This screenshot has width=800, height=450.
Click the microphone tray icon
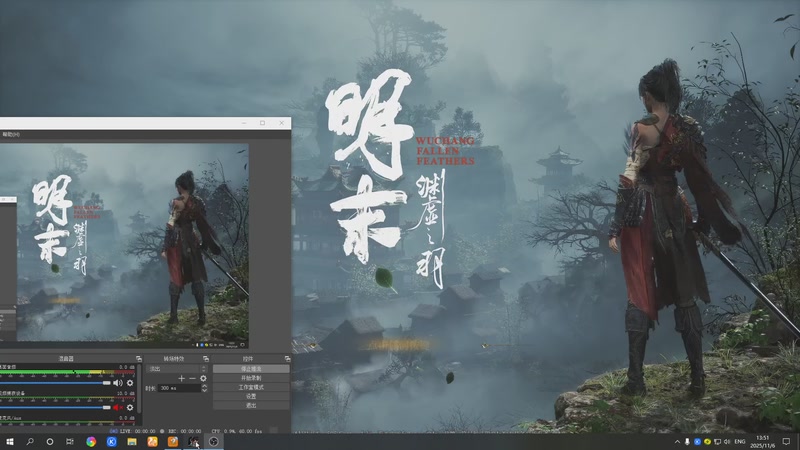click(687, 442)
